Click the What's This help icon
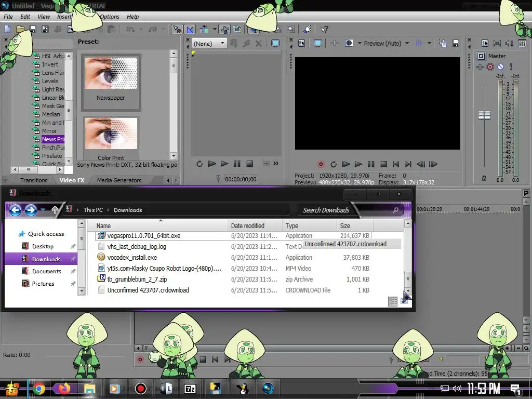The width and height of the screenshot is (532, 399). (324, 29)
